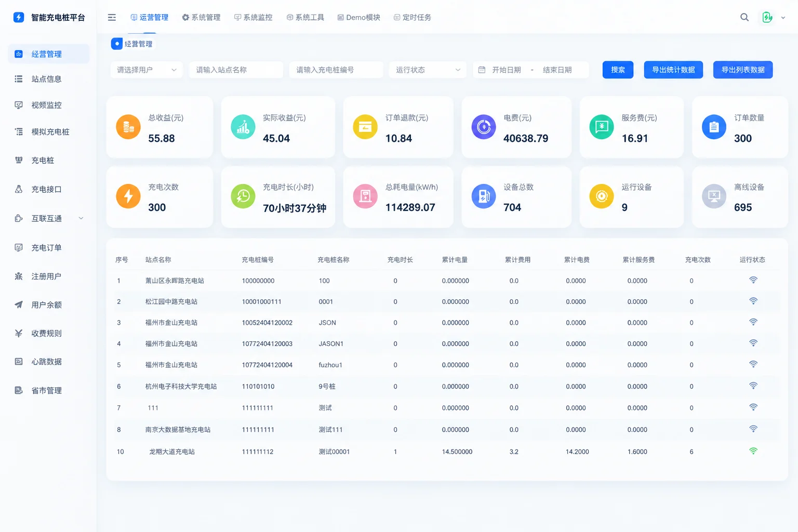Click the green 服务费 icon
The height and width of the screenshot is (532, 798).
coord(602,127)
